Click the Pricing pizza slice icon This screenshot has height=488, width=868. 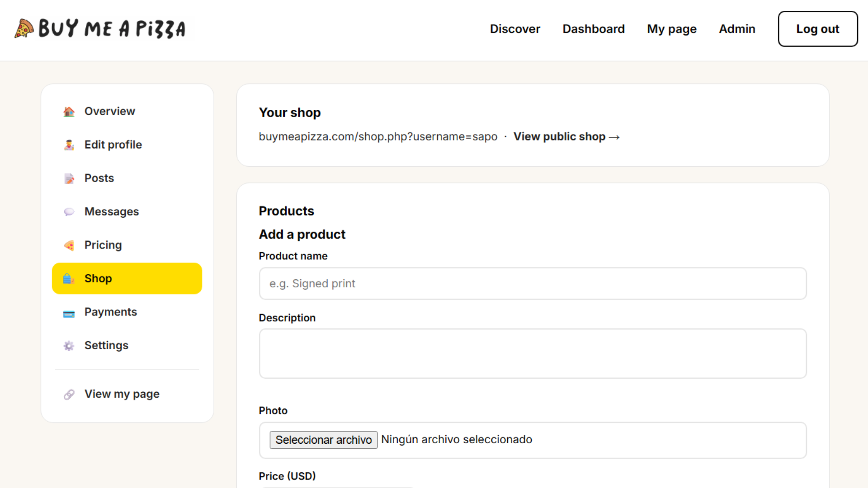coord(69,245)
